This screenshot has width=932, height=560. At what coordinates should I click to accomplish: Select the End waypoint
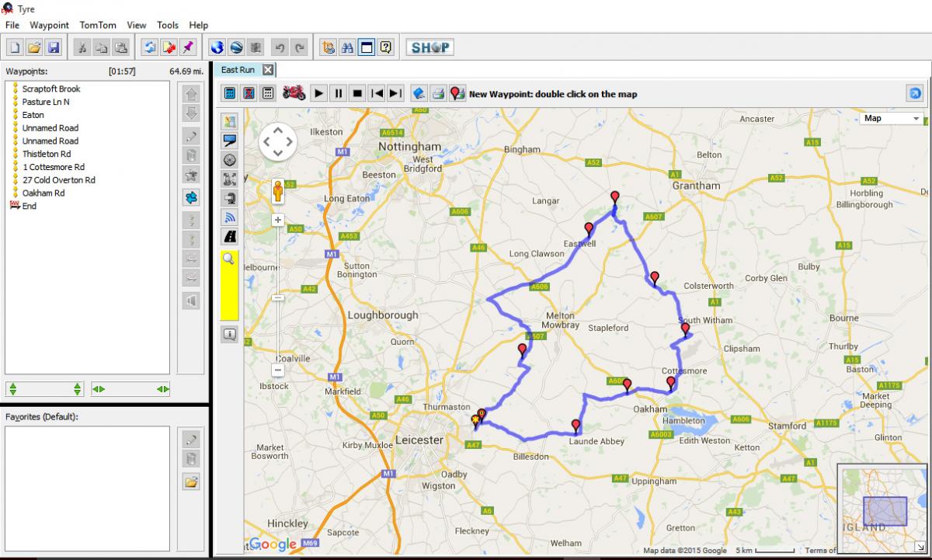30,206
